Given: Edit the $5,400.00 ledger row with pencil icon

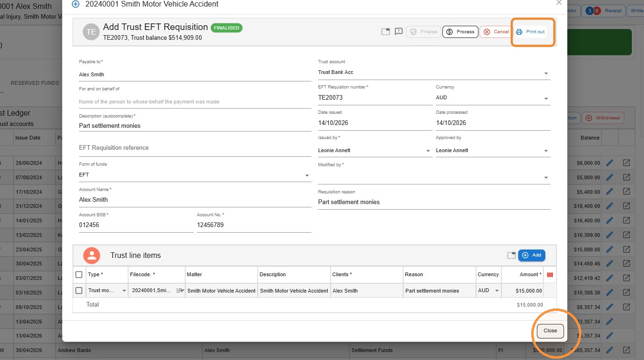Looking at the screenshot, I should pyautogui.click(x=609, y=192).
